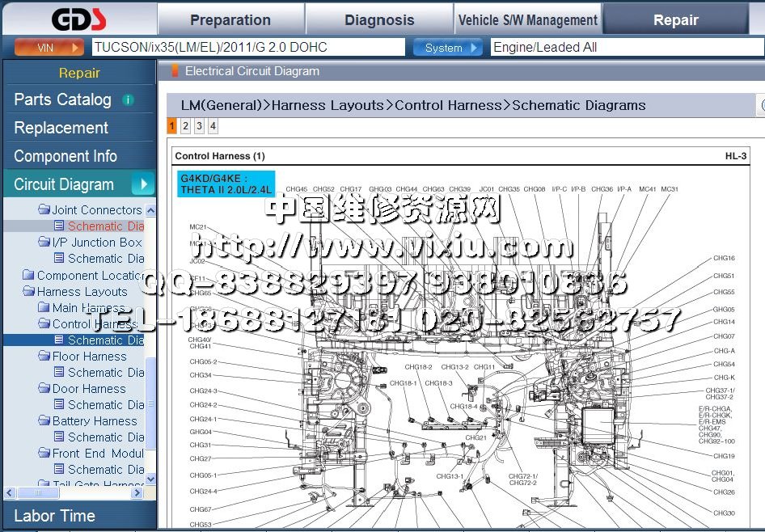Go to diagram page 3
This screenshot has width=765, height=532.
[x=199, y=126]
